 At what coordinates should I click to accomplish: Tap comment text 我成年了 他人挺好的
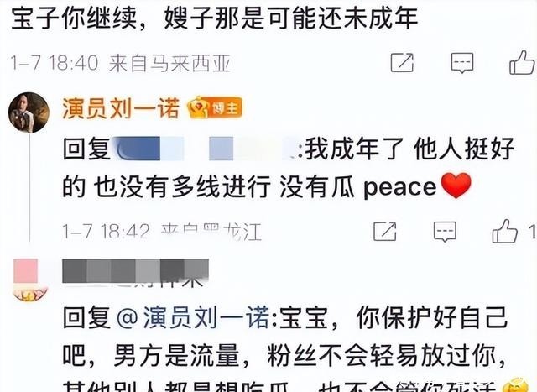click(x=288, y=168)
